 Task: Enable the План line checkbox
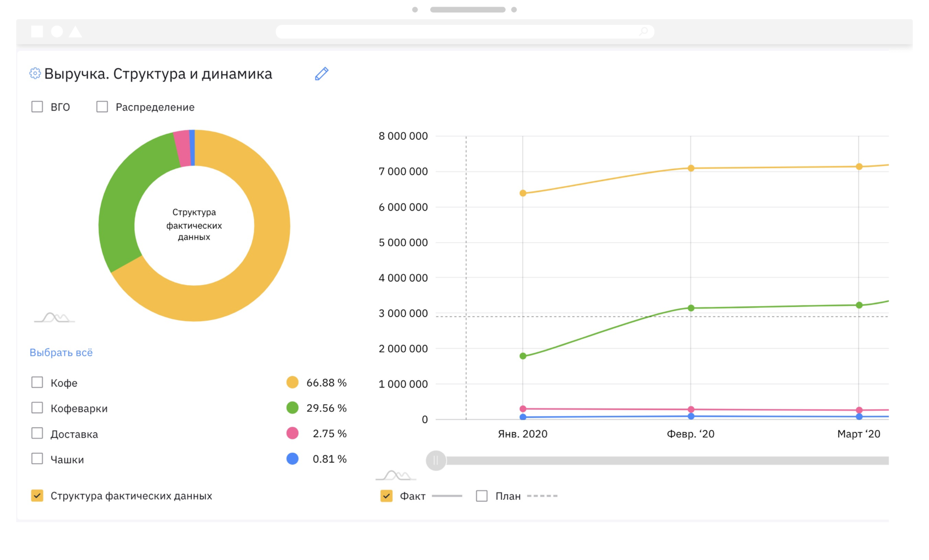pos(482,496)
